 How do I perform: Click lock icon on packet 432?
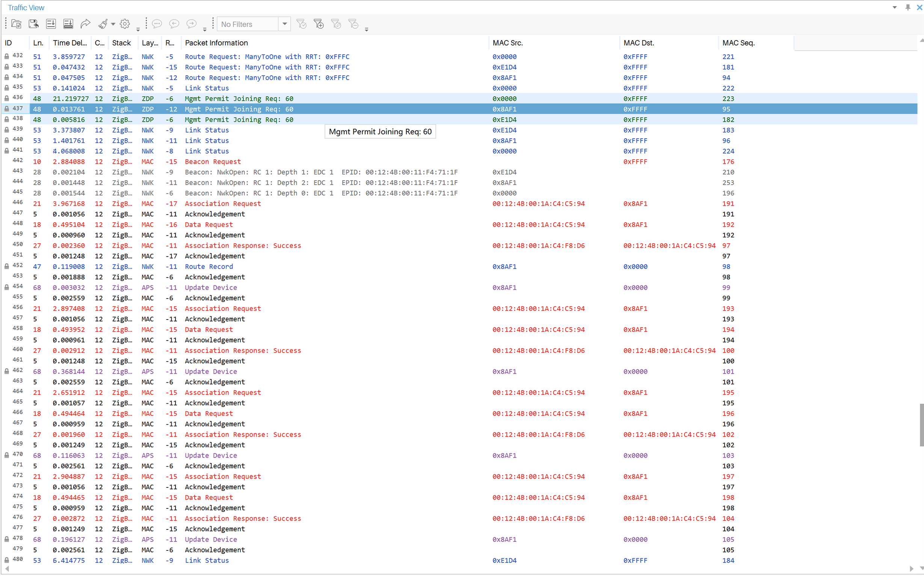click(x=7, y=56)
